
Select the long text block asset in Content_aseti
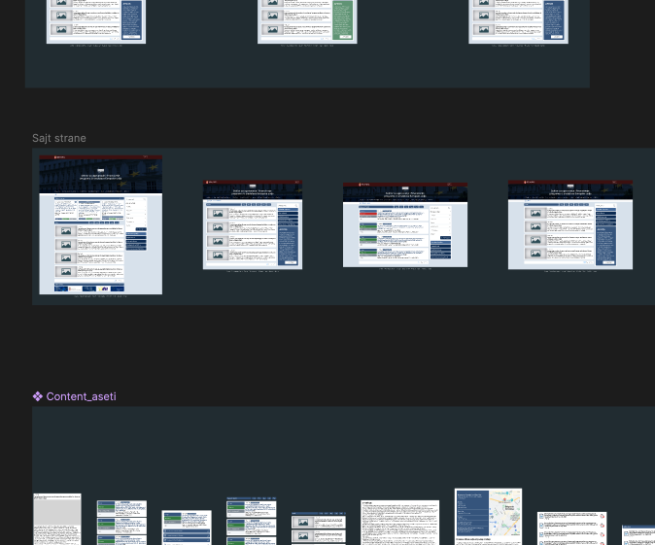tap(399, 522)
